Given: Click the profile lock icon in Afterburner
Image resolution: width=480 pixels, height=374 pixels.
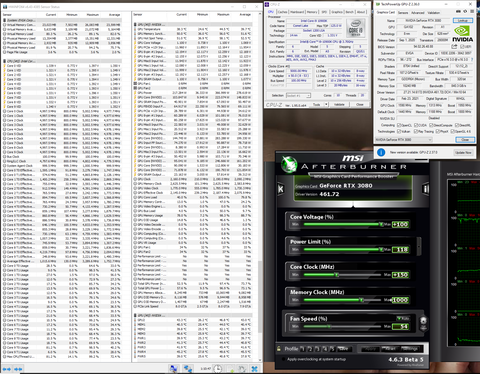Looking at the screenshot, I should coord(279,349).
